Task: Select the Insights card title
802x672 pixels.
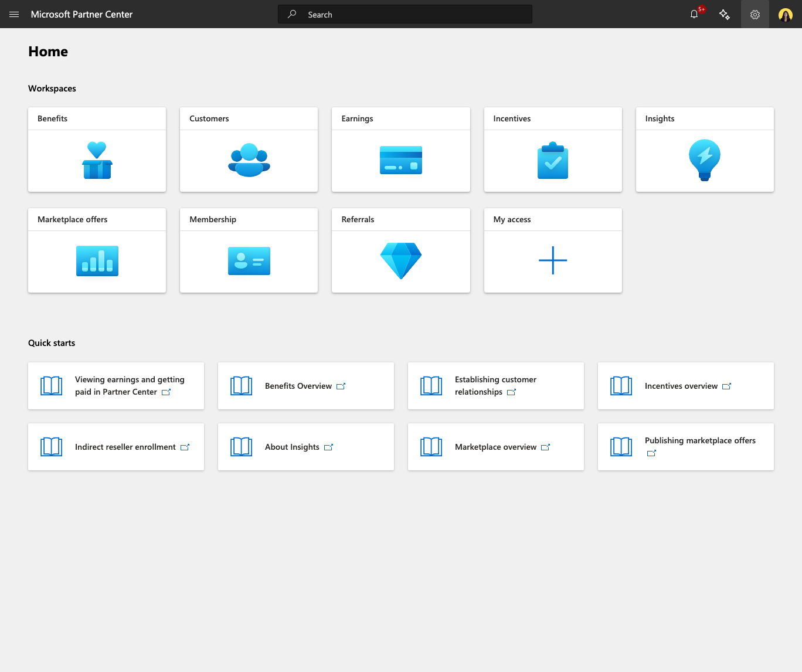Action: [660, 118]
